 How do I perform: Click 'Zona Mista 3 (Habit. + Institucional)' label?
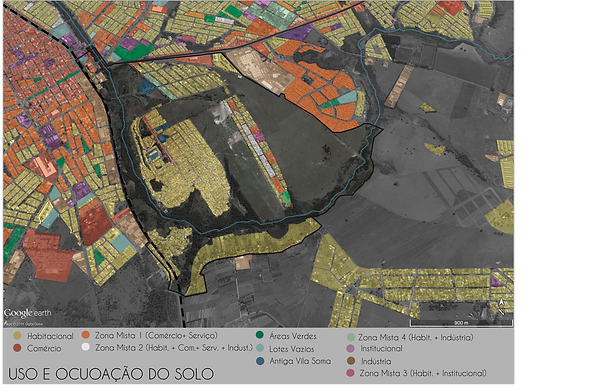tap(423, 373)
